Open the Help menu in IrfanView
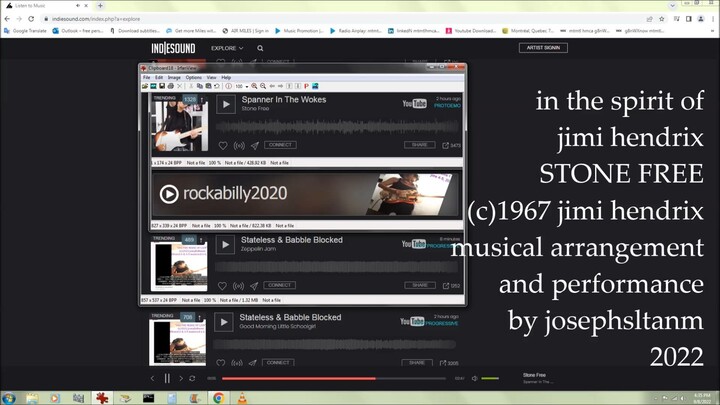 [226, 78]
